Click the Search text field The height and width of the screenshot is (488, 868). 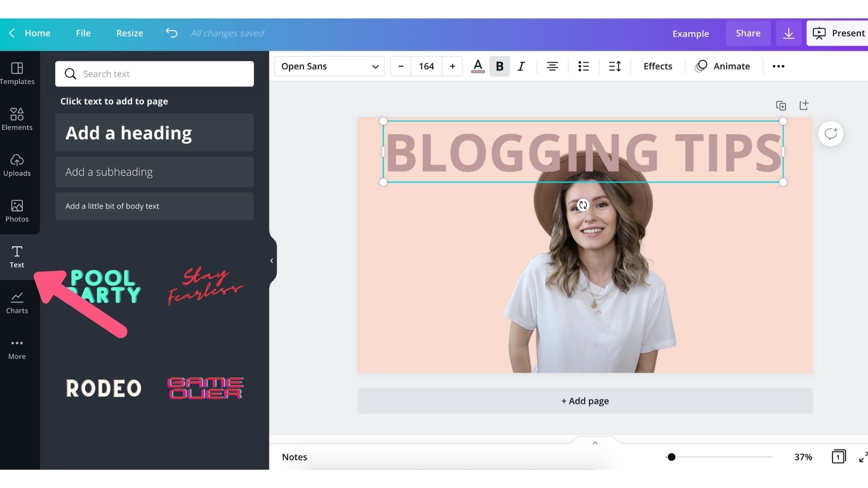coord(155,74)
